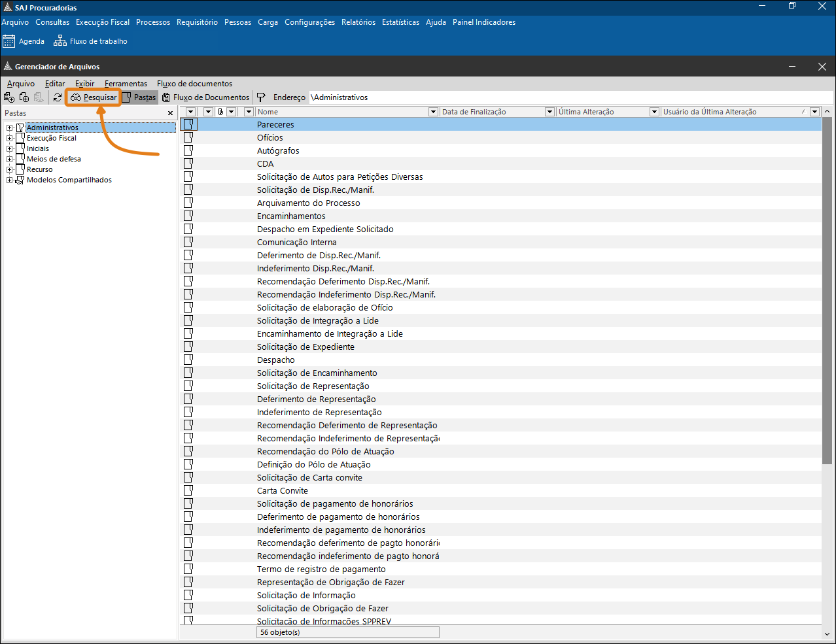This screenshot has width=836, height=644.
Task: Select the Meios de defesa folder
Action: pyautogui.click(x=54, y=159)
